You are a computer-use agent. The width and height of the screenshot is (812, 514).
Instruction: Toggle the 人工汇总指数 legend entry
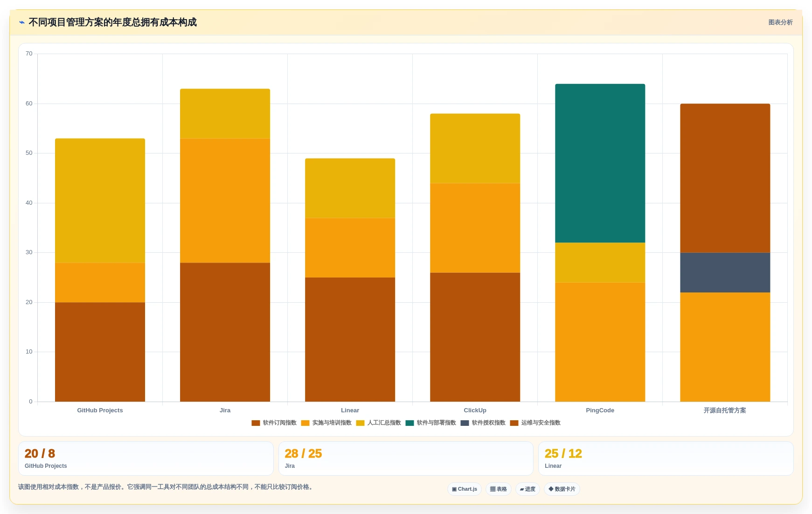coord(379,423)
